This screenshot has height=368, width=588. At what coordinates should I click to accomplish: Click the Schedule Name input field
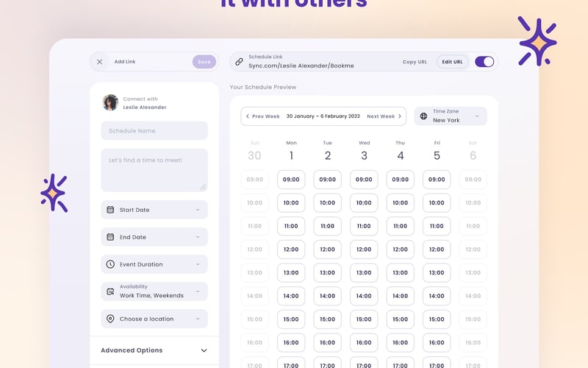(154, 131)
